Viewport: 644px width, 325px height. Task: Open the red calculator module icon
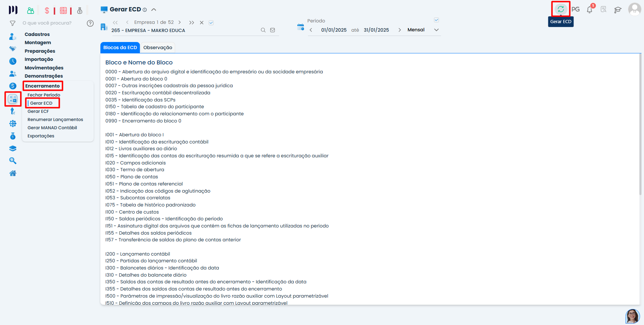(63, 10)
